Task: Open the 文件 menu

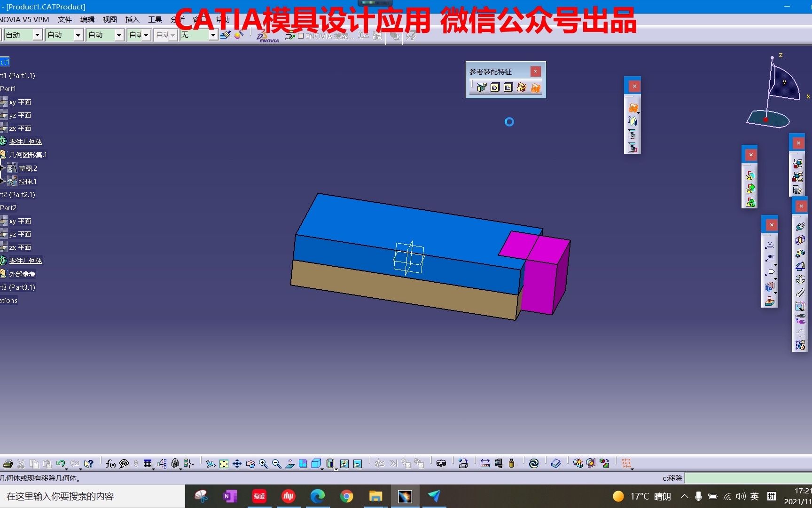Action: point(65,19)
